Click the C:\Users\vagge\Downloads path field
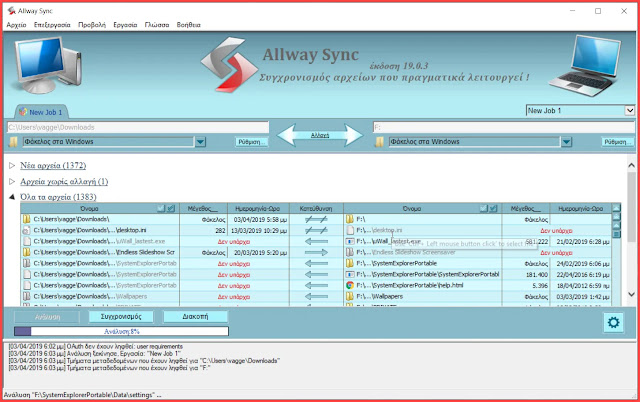640x402 pixels. [138, 127]
